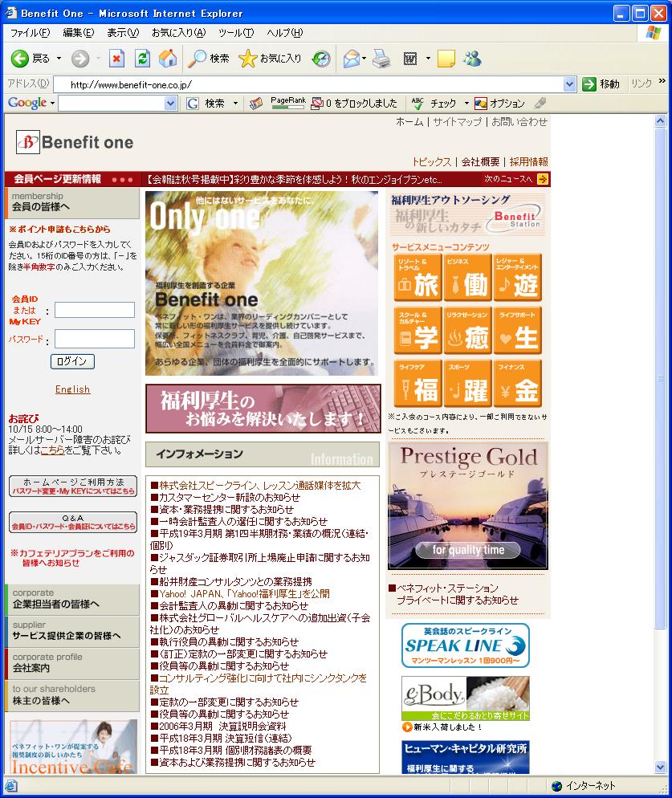The width and height of the screenshot is (672, 798).
Task: Open the business (働) service tile
Action: (467, 278)
